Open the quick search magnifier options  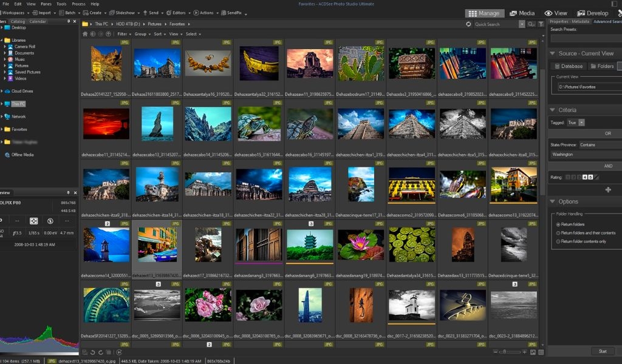click(531, 24)
